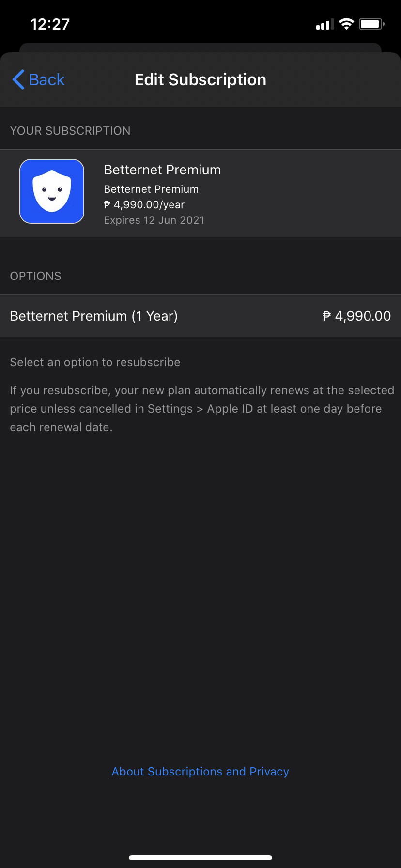Tap the Edit Subscription title
The height and width of the screenshot is (868, 401).
[200, 80]
